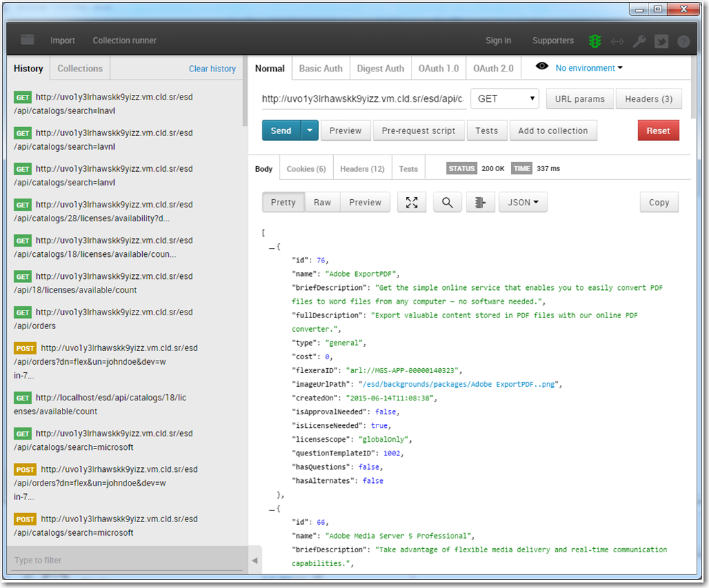Image resolution: width=709 pixels, height=588 pixels.
Task: Open the GET method dropdown
Action: click(504, 98)
